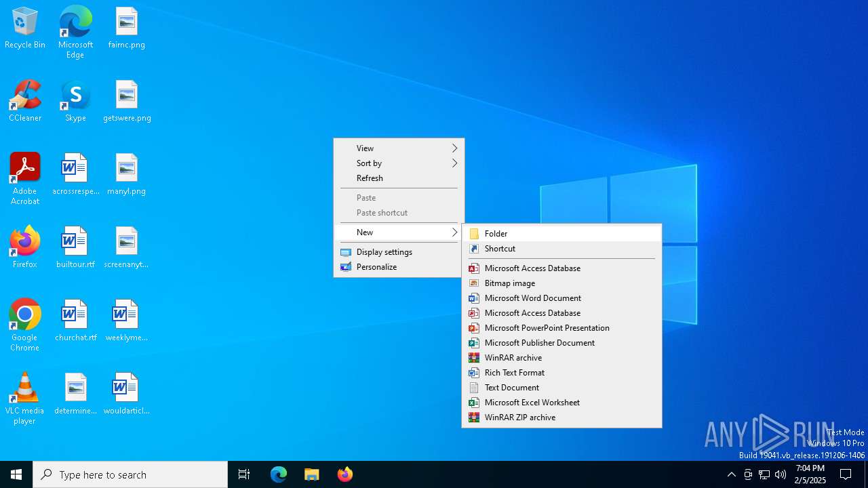Open Firefox from the taskbar
868x488 pixels.
(345, 474)
